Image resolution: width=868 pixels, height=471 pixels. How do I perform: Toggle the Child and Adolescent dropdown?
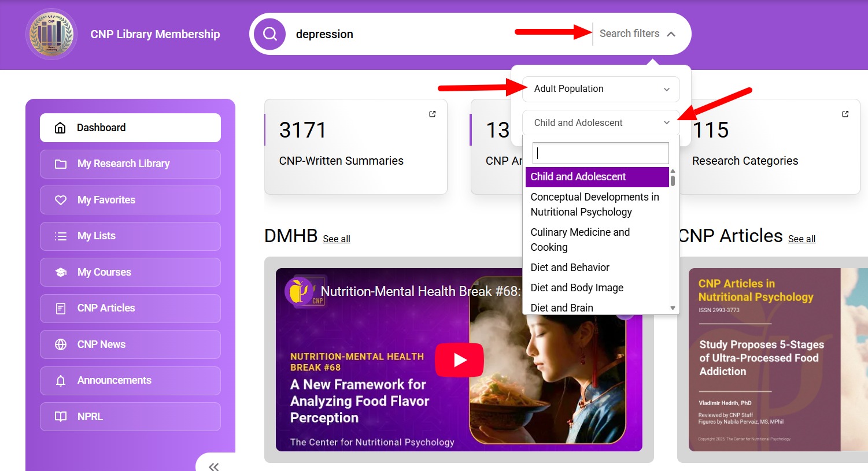click(x=600, y=123)
